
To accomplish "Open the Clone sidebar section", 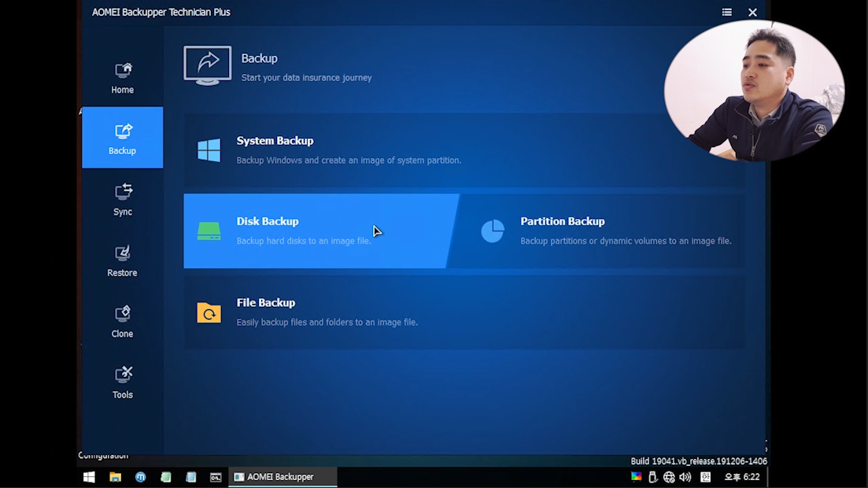I will pyautogui.click(x=122, y=320).
